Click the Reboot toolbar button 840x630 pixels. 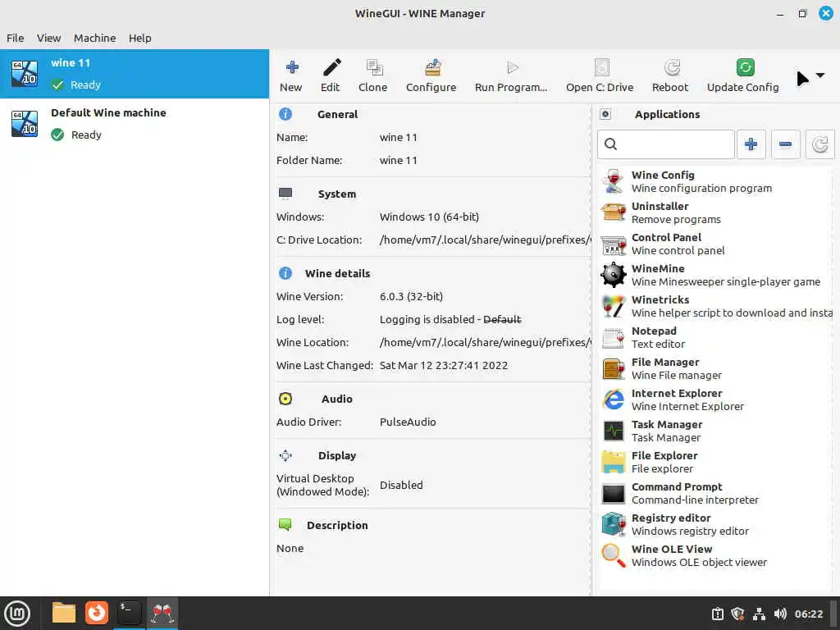[x=670, y=75]
